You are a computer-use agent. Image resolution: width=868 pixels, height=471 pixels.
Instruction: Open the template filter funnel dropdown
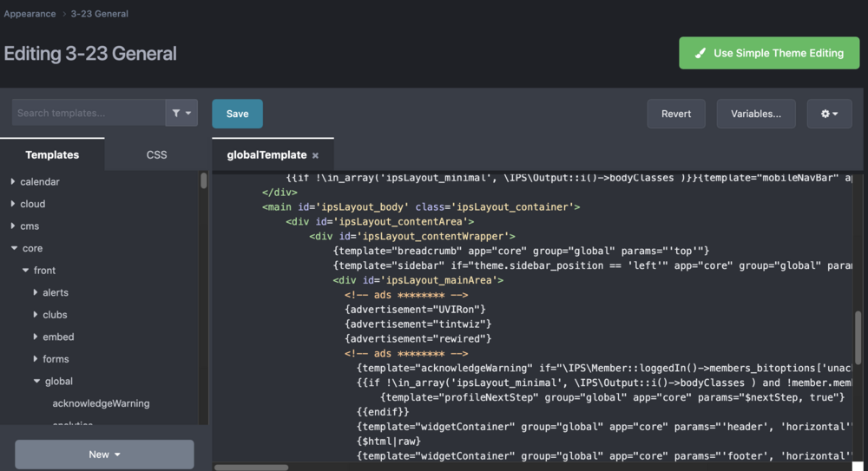point(181,113)
